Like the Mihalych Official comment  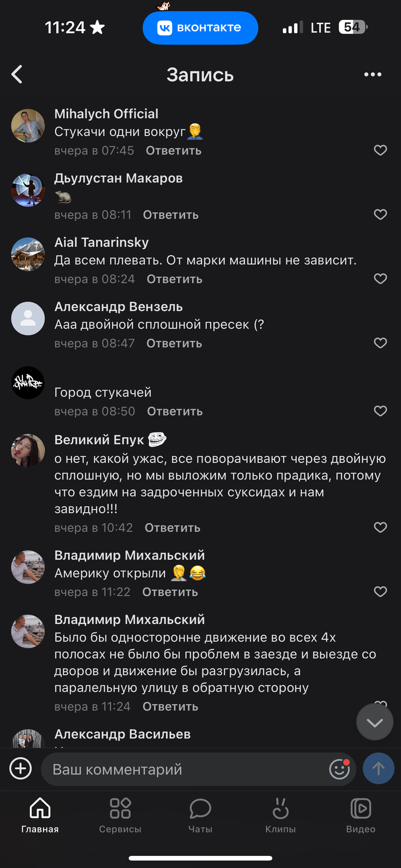(x=380, y=150)
